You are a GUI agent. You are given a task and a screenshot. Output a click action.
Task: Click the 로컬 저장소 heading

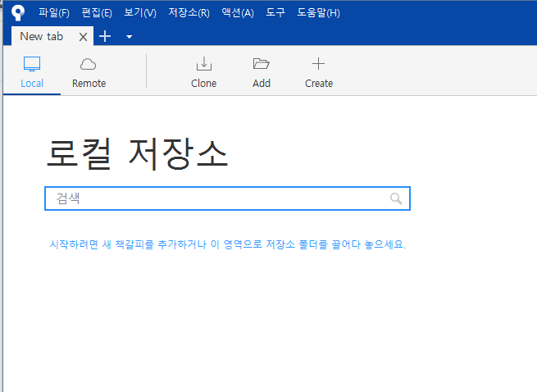pos(137,154)
